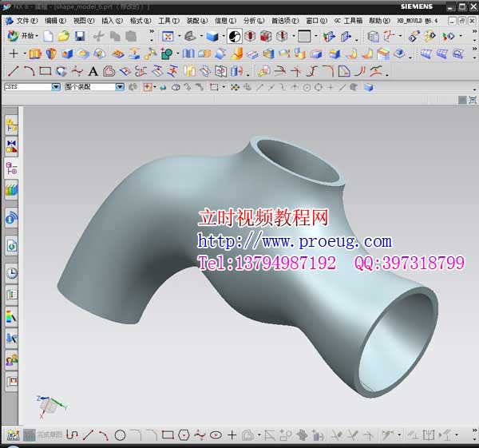Viewport: 479px width, 448px height.
Task: Click the gray background window style icon
Action: [x=304, y=37]
